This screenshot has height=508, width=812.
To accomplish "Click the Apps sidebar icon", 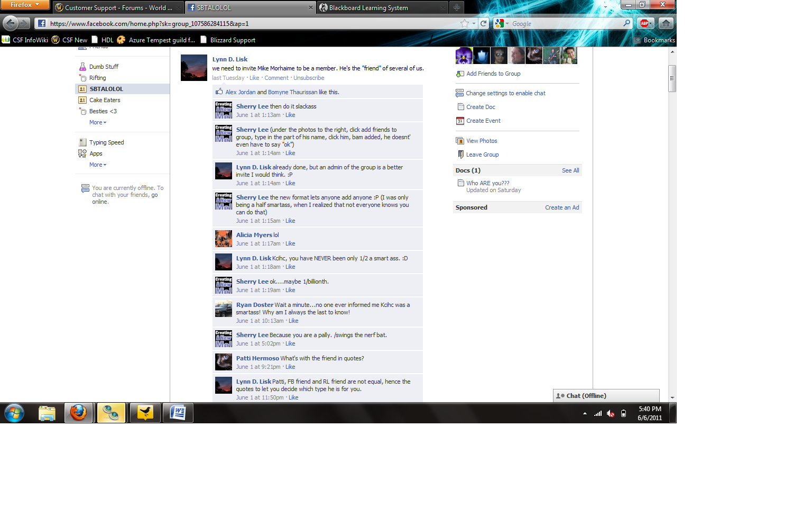I will [x=82, y=153].
